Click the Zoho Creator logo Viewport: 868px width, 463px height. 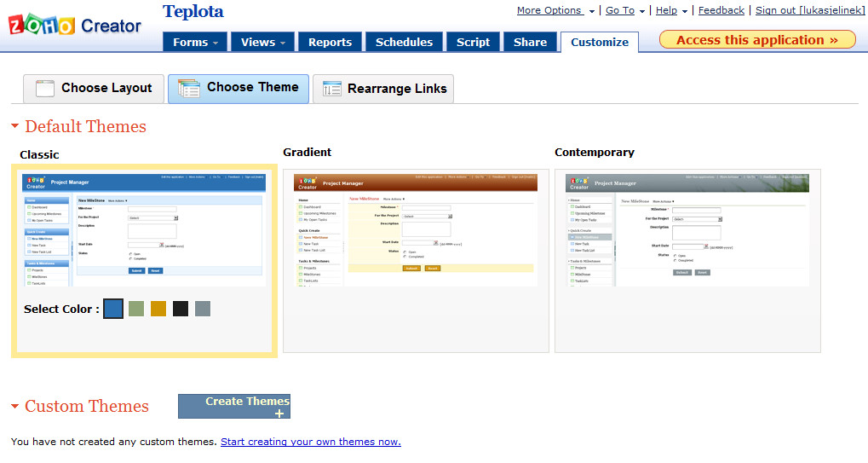coord(75,25)
